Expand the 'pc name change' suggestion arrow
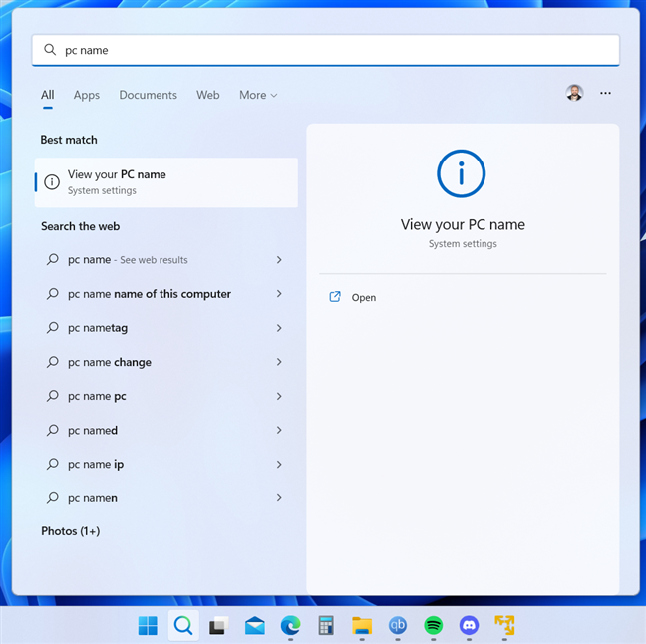The width and height of the screenshot is (646, 644). (x=279, y=362)
